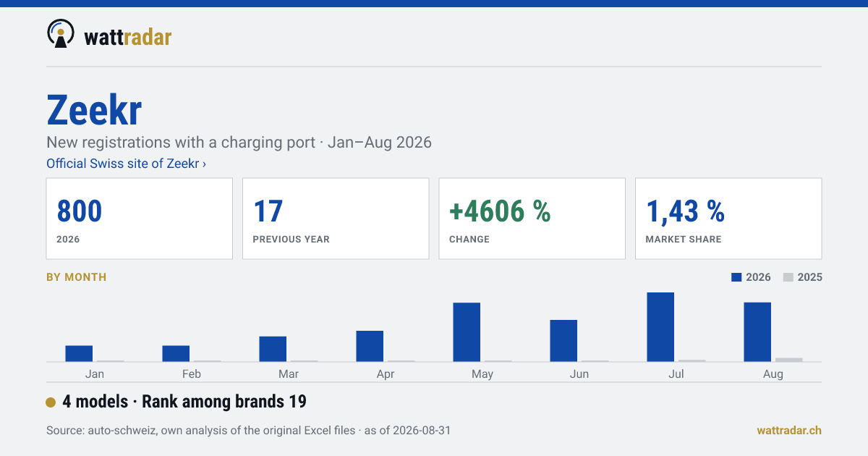Click the July 2026 blue bar
The width and height of the screenshot is (868, 456).
(x=660, y=327)
